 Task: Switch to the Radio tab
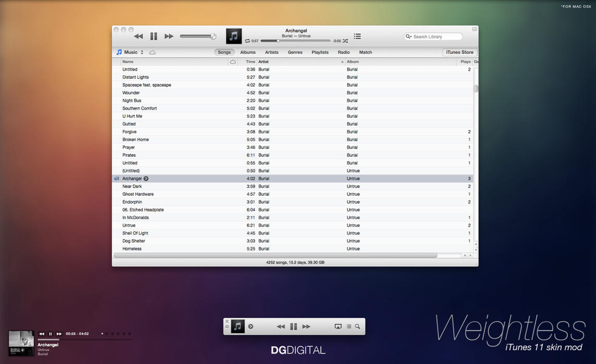344,53
